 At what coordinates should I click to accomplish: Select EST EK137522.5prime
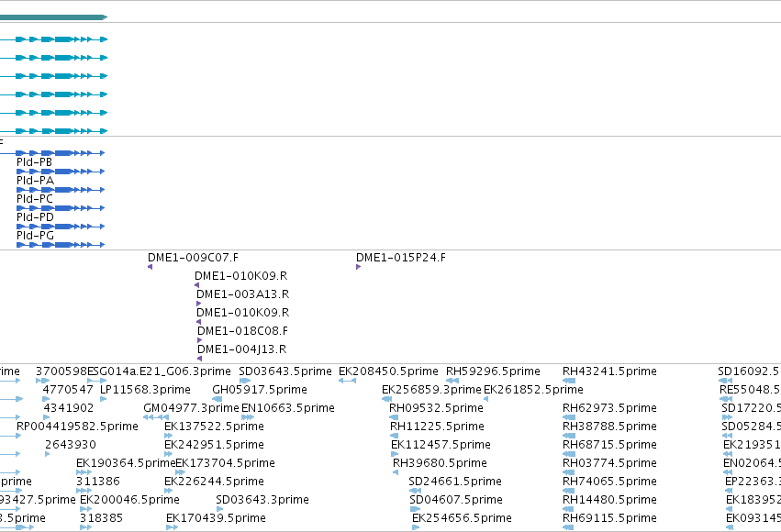pos(214,427)
